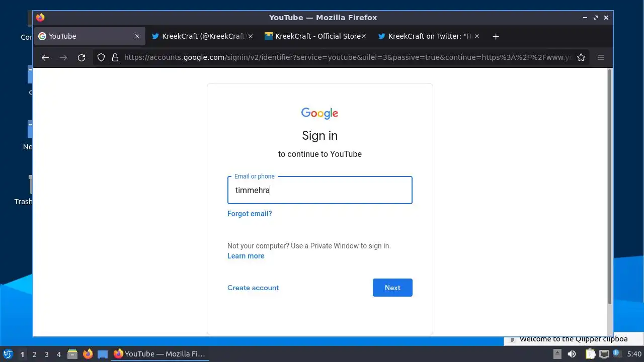Image resolution: width=644 pixels, height=362 pixels.
Task: Click the clock showing 5:40
Action: click(634, 354)
